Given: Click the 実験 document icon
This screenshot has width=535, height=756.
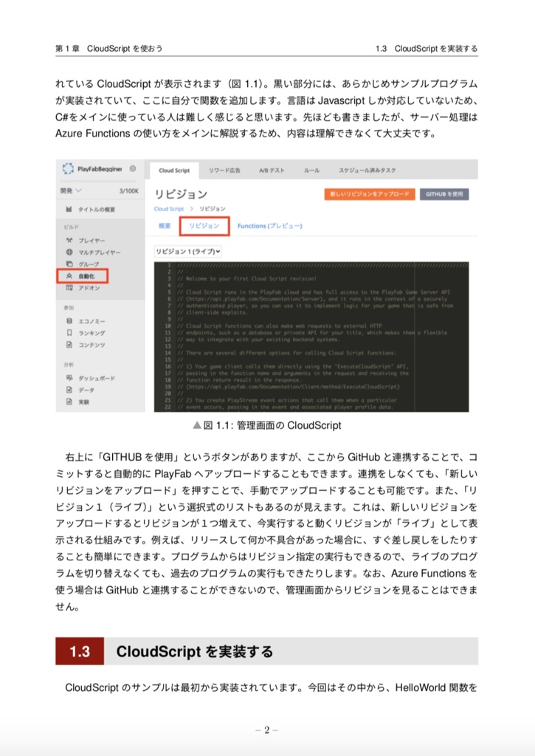Looking at the screenshot, I should point(69,402).
